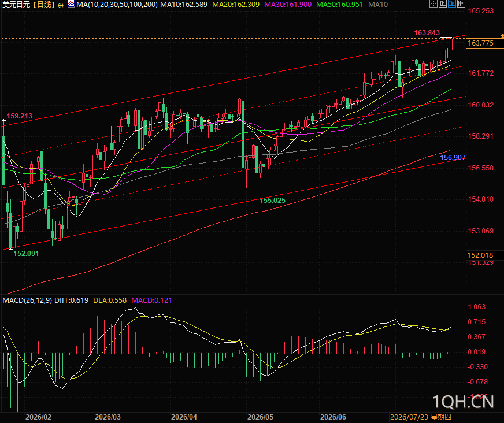Screen dimensions: 504x423
Task: Click the current price tag 163.775
Action: (485, 43)
